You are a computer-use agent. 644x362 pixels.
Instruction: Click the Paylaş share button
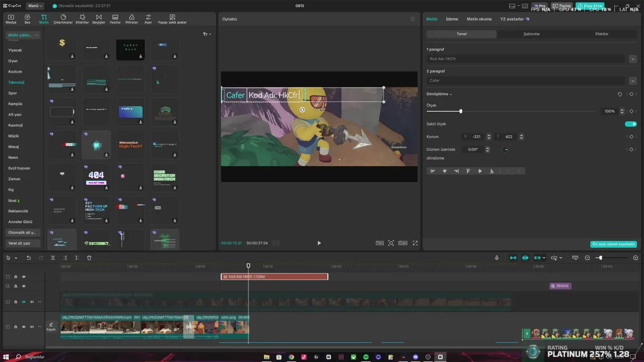click(x=562, y=6)
